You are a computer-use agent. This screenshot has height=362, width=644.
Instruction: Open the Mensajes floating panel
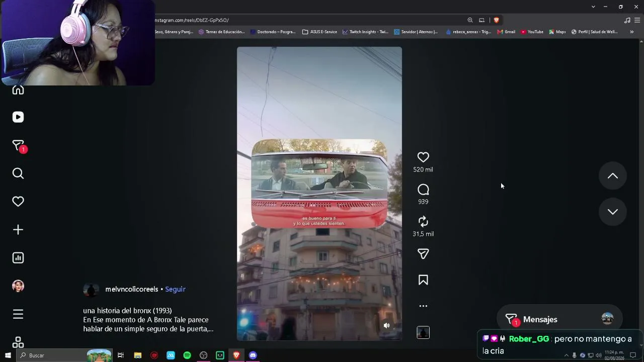pyautogui.click(x=559, y=319)
